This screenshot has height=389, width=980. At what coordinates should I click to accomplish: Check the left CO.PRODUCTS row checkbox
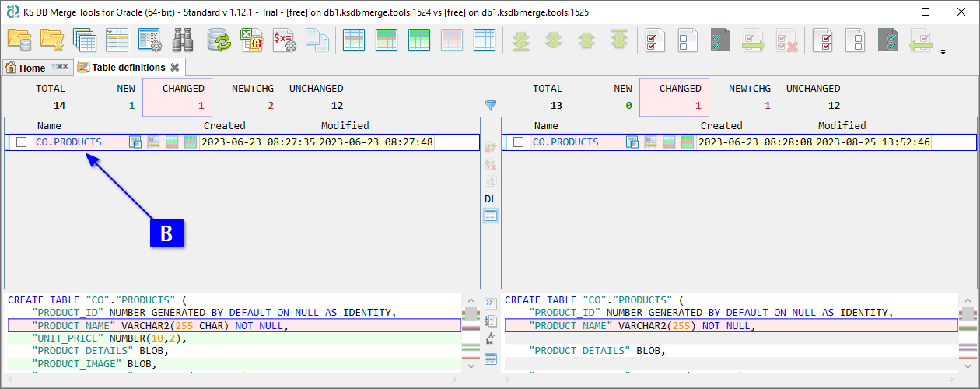pos(22,142)
